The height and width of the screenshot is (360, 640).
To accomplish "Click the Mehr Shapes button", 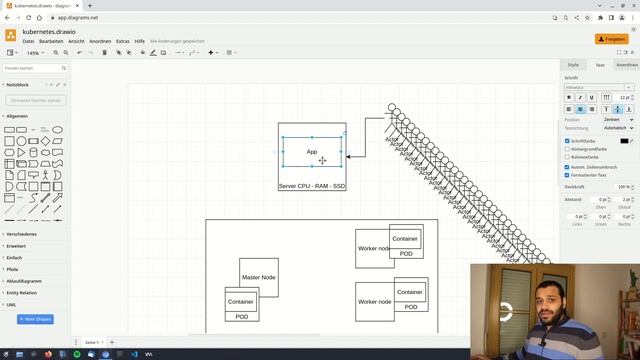I will click(x=35, y=319).
